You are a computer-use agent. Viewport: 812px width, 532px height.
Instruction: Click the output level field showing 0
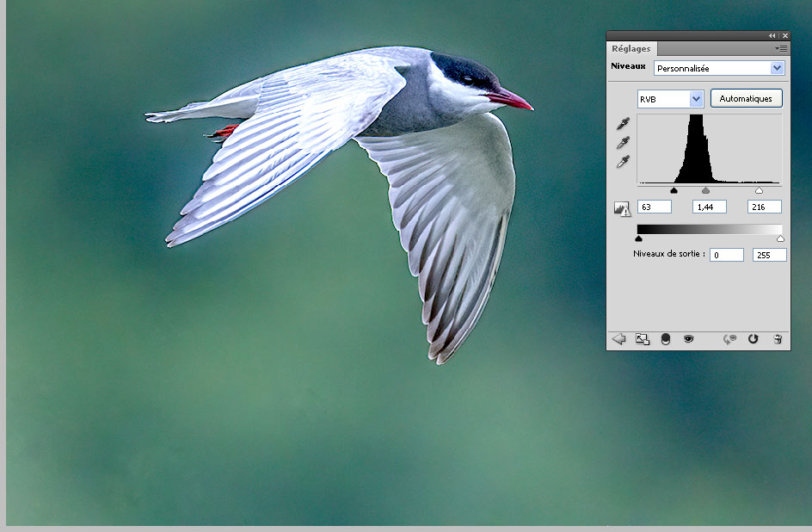[727, 255]
